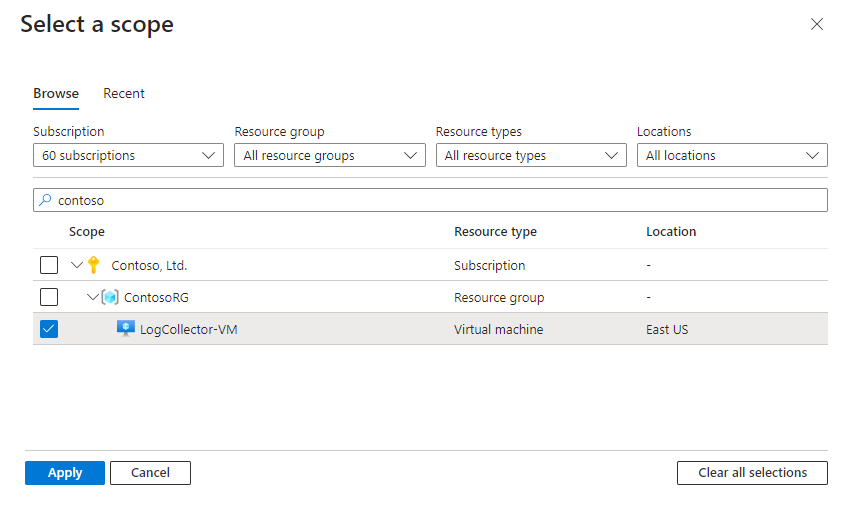
Task: Collapse the ContosoRG tree node chevron
Action: pos(93,297)
